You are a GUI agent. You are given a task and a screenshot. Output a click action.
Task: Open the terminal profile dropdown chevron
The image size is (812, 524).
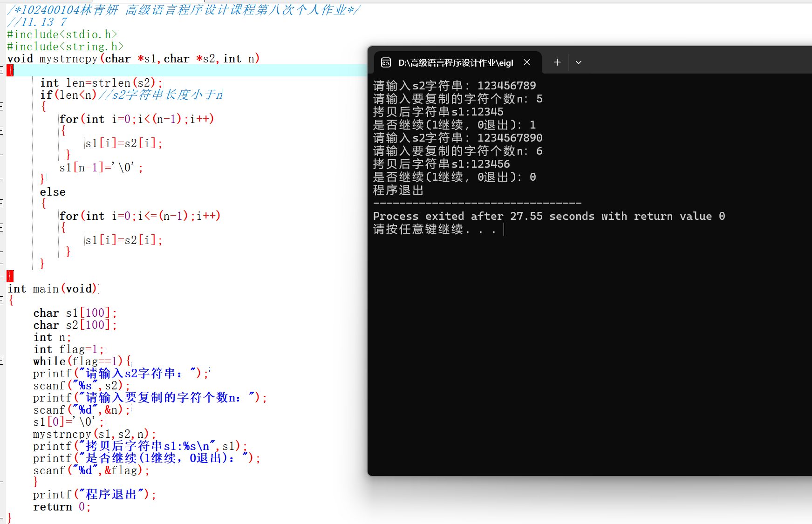pyautogui.click(x=579, y=62)
